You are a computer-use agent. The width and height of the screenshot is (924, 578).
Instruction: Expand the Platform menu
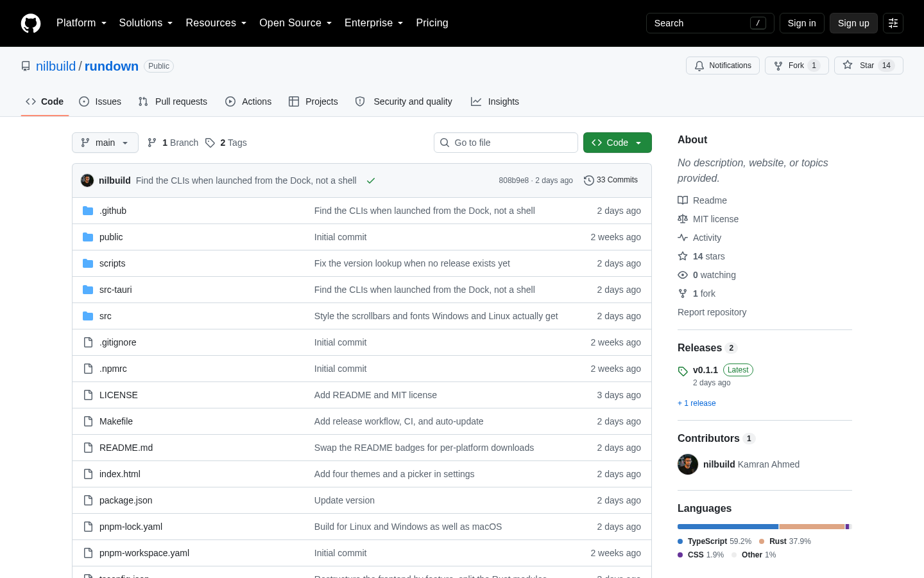[x=81, y=23]
